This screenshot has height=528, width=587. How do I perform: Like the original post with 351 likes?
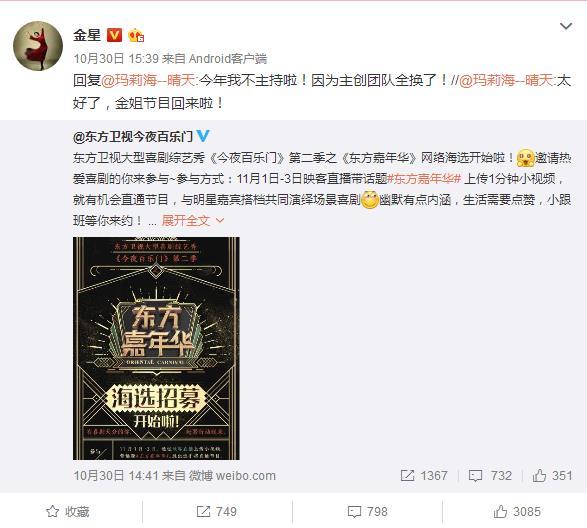point(552,476)
